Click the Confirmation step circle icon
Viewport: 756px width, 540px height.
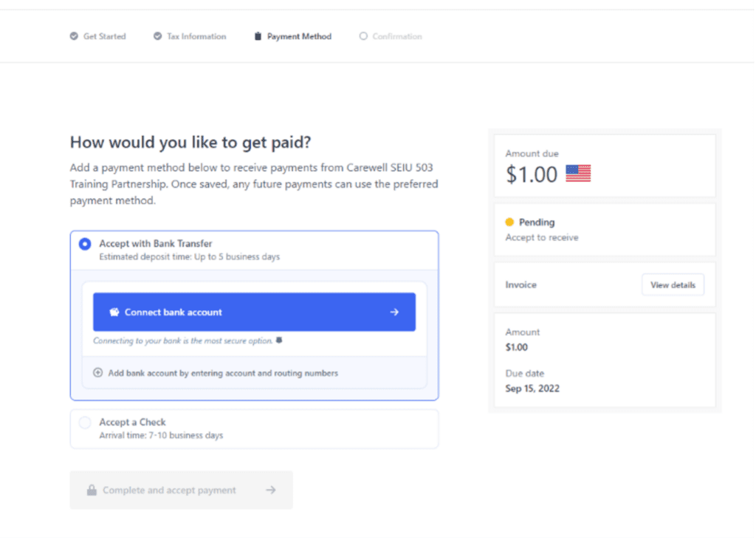click(363, 36)
